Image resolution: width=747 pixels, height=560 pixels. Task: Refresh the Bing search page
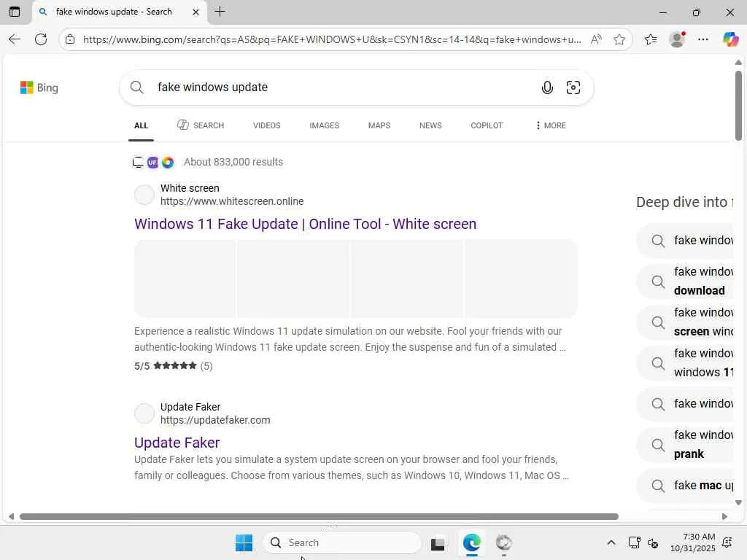pyautogui.click(x=41, y=39)
